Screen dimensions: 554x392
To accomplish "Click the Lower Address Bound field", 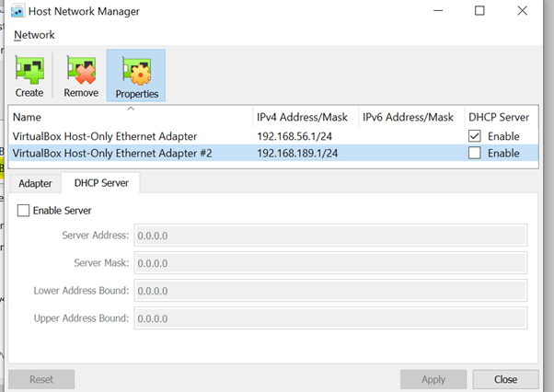I will coord(329,291).
